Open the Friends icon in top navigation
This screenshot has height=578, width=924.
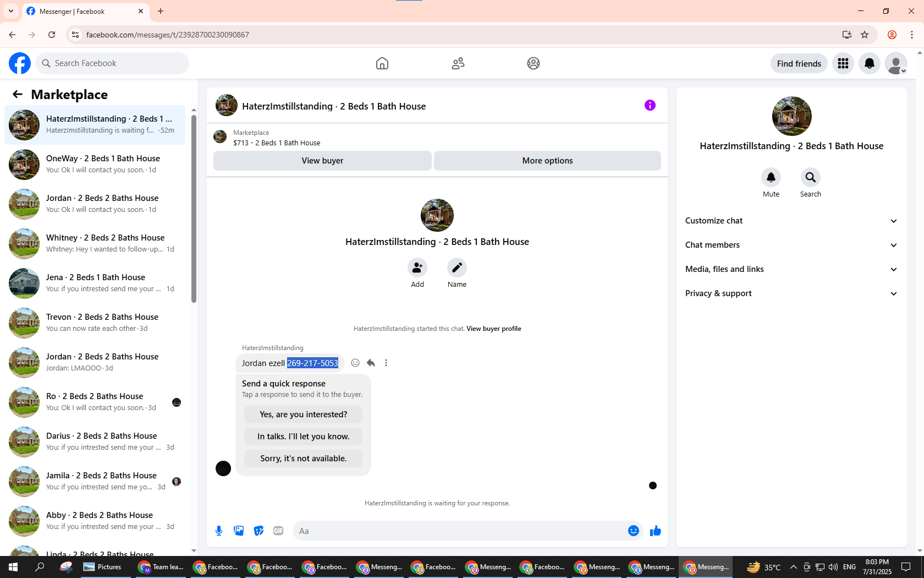[458, 63]
